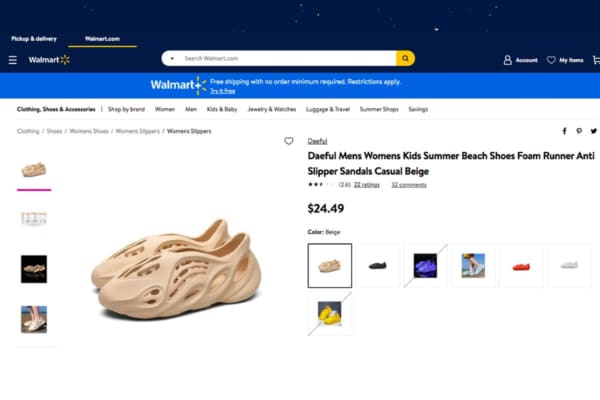The width and height of the screenshot is (600, 400).
Task: Click the Daeful brand link
Action: click(x=317, y=141)
